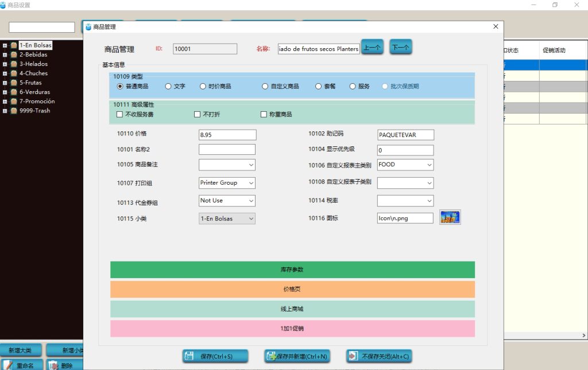Go to previous product with 上一个
588x370 pixels.
tap(372, 47)
